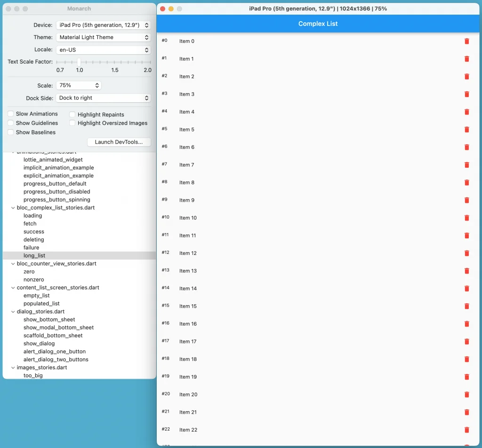
Task: Remove Item 6 using its delete icon
Action: coord(466,147)
